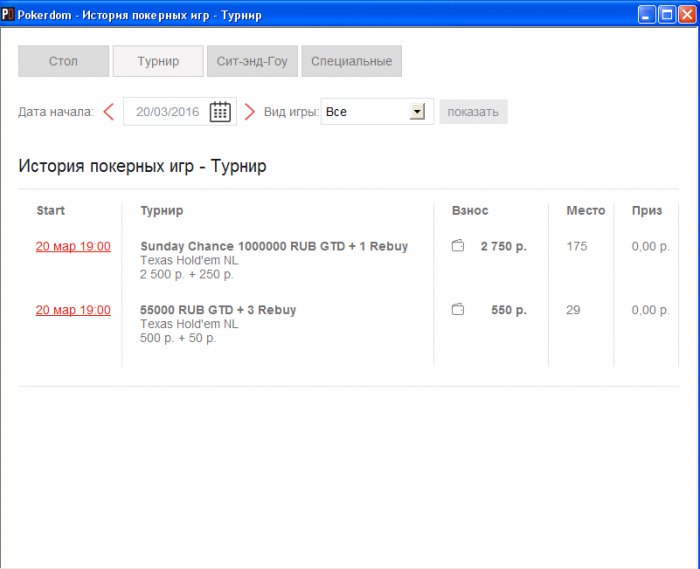Click the 2 500 р. + 250 р. text
The image size is (700, 569).
[187, 274]
